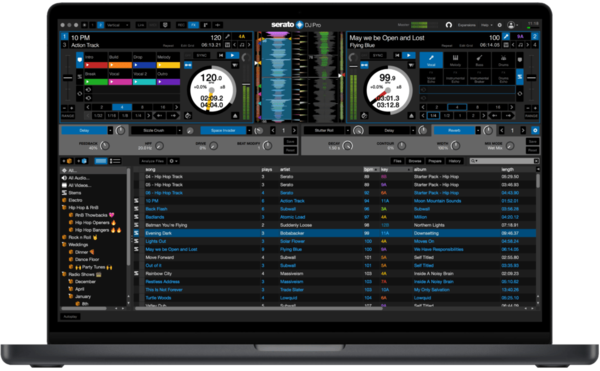Sort library by the artist column

click(x=285, y=169)
